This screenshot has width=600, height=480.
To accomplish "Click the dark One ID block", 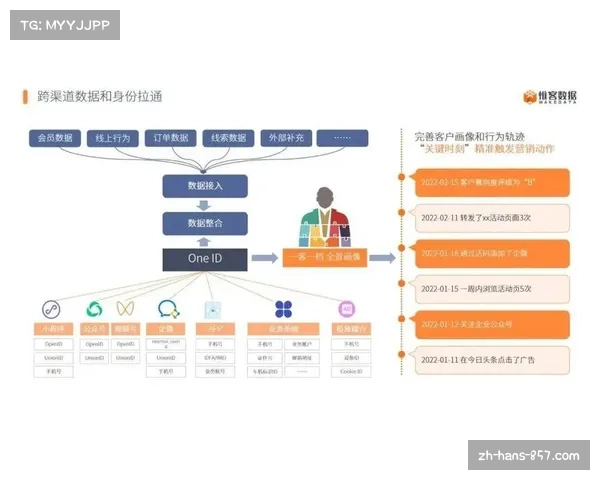I will [x=205, y=260].
